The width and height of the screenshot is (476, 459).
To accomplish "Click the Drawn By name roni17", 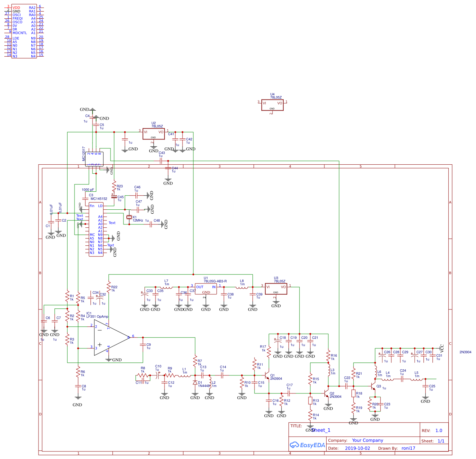I will coord(408,448).
